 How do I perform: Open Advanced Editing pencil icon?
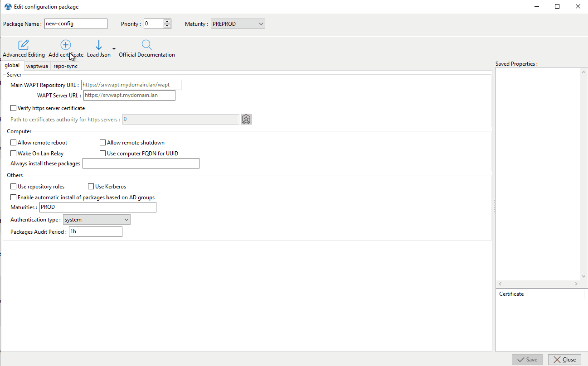tap(24, 45)
